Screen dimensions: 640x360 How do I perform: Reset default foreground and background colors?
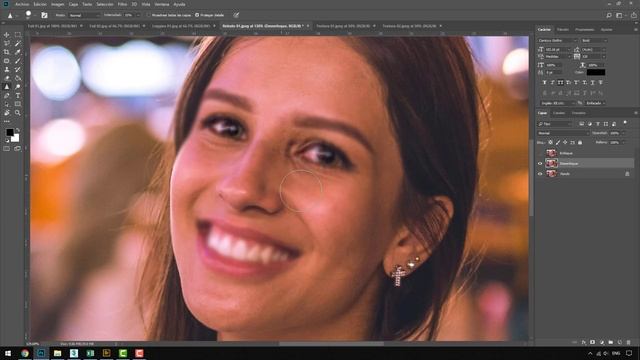(x=7, y=140)
